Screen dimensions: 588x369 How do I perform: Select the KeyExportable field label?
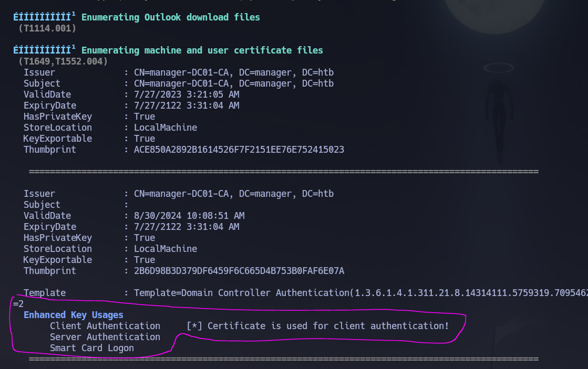coord(57,259)
